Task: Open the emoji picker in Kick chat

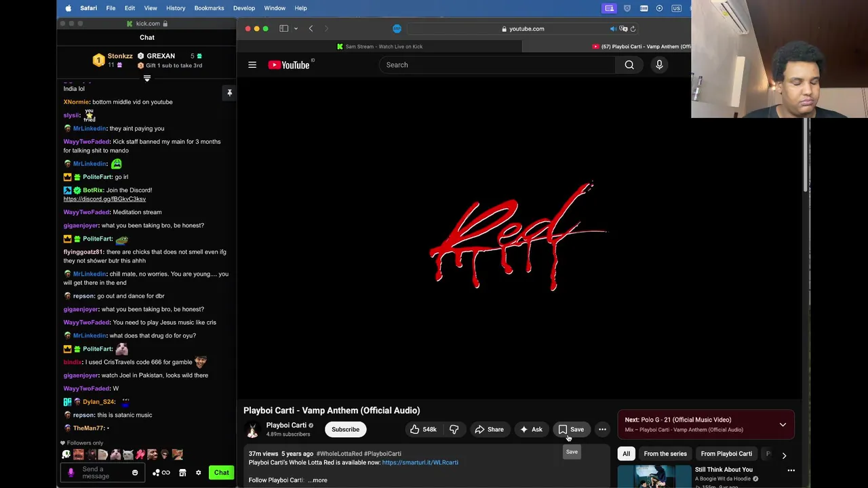Action: tap(134, 473)
